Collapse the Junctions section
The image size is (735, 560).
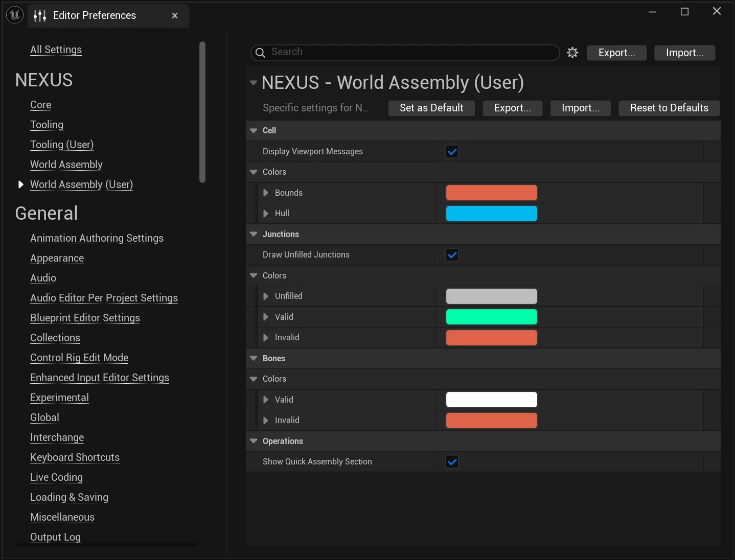pos(254,234)
